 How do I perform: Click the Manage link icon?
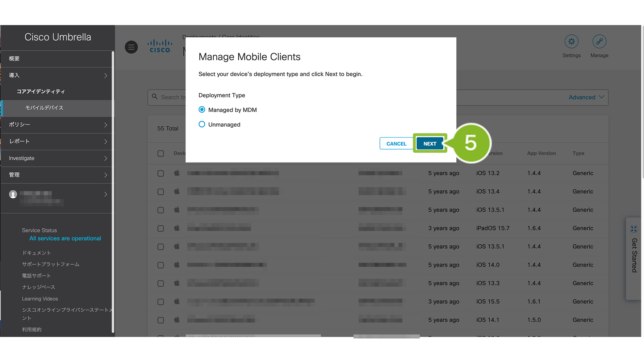coord(599,42)
